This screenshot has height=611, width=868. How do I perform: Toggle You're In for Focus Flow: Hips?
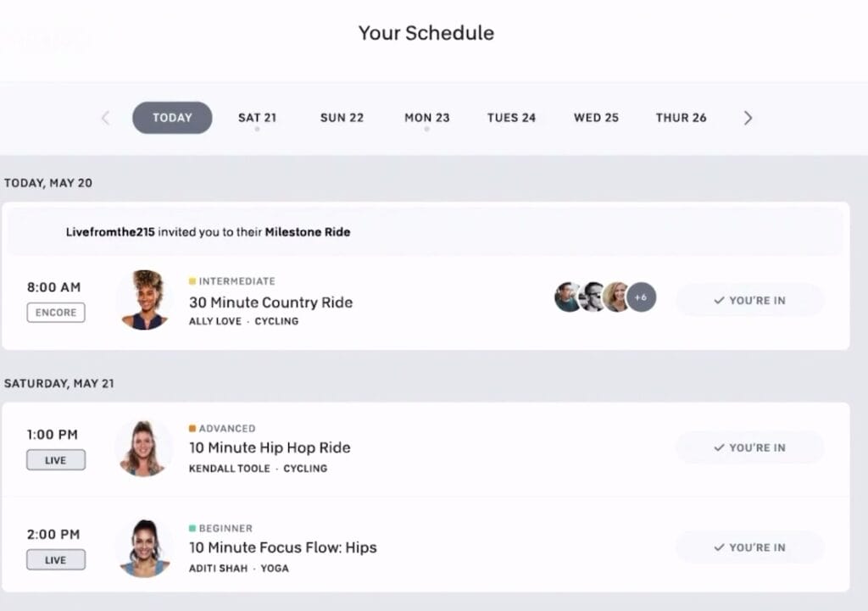pos(750,547)
